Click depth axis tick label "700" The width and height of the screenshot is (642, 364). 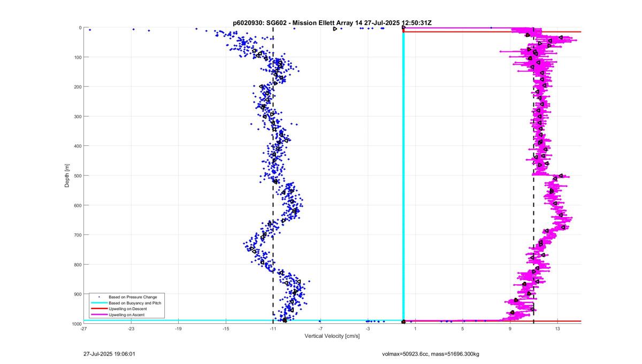click(78, 235)
